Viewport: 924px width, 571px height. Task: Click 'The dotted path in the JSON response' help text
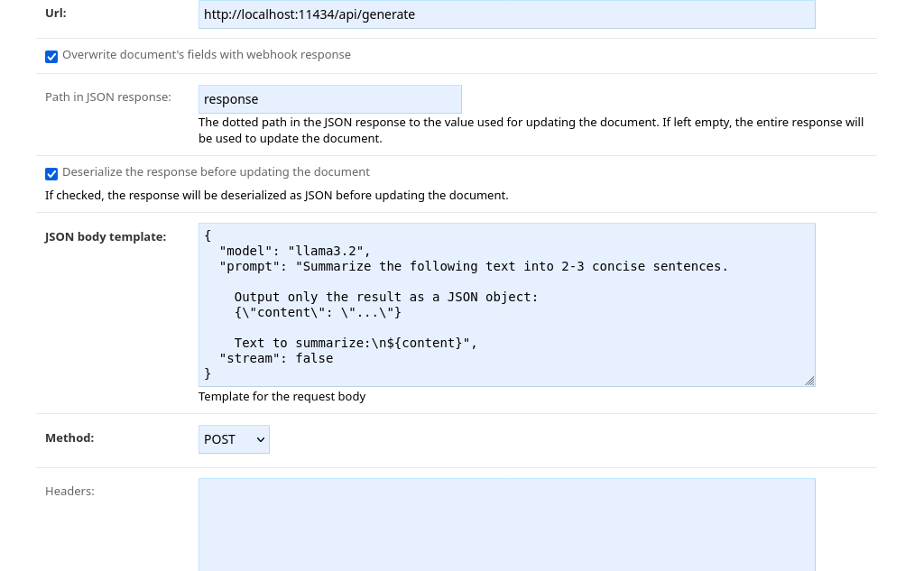coord(531,130)
